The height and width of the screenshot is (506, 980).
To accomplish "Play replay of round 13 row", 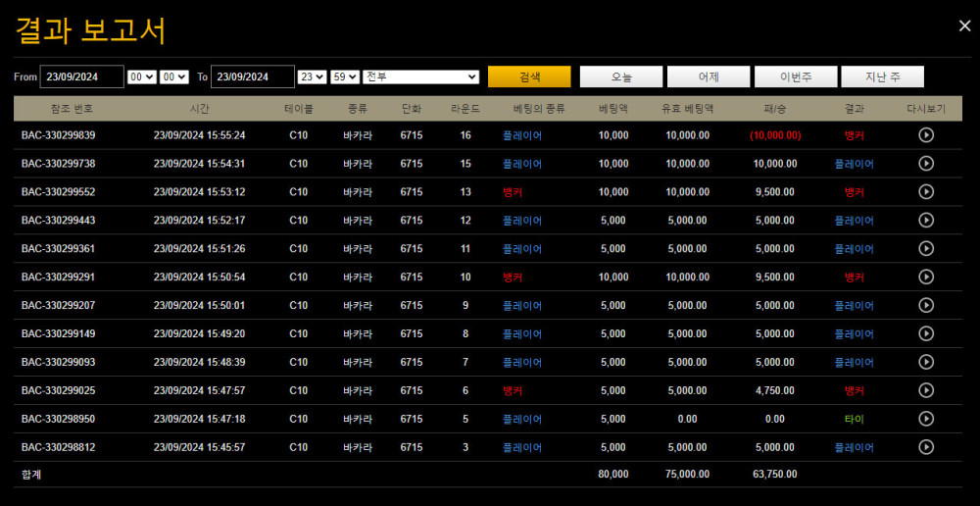I will [x=926, y=192].
